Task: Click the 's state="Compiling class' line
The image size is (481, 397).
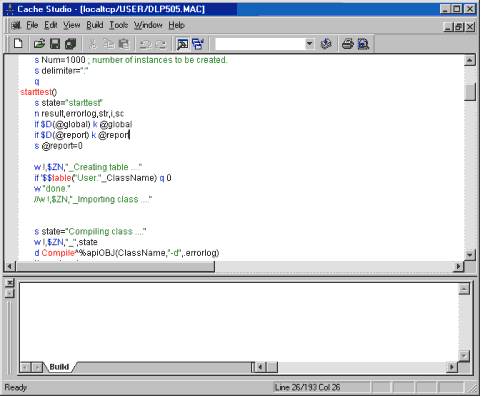Action: point(90,231)
